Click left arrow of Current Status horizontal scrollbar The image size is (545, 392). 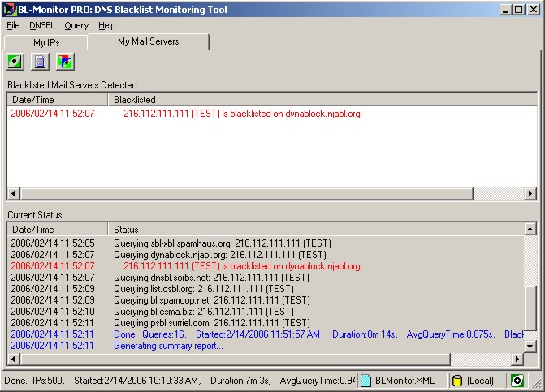[14, 359]
